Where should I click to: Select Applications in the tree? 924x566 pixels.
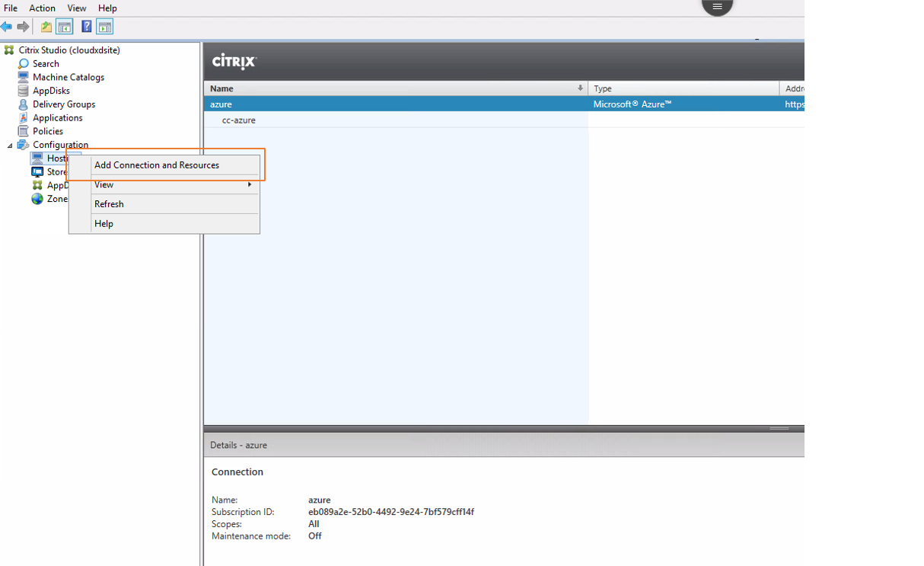tap(58, 118)
